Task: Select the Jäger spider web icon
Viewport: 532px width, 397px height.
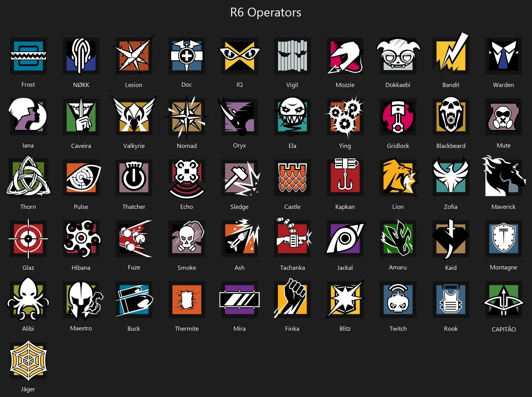Action: tap(28, 361)
